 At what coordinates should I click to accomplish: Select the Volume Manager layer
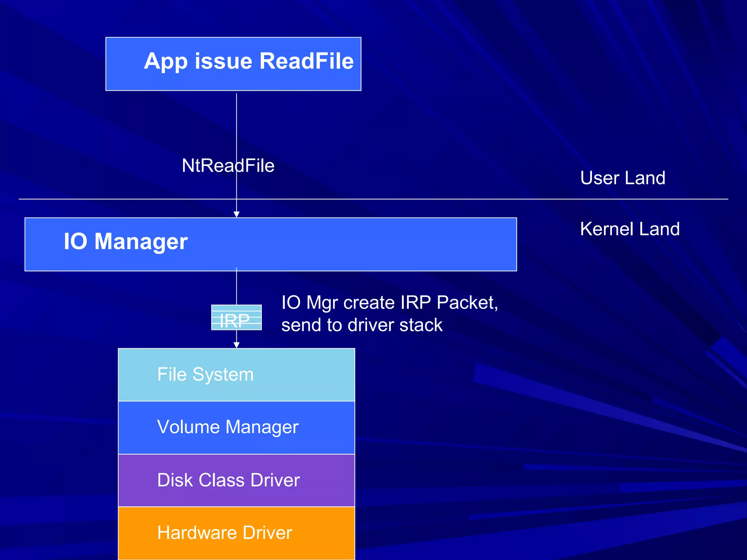[236, 427]
